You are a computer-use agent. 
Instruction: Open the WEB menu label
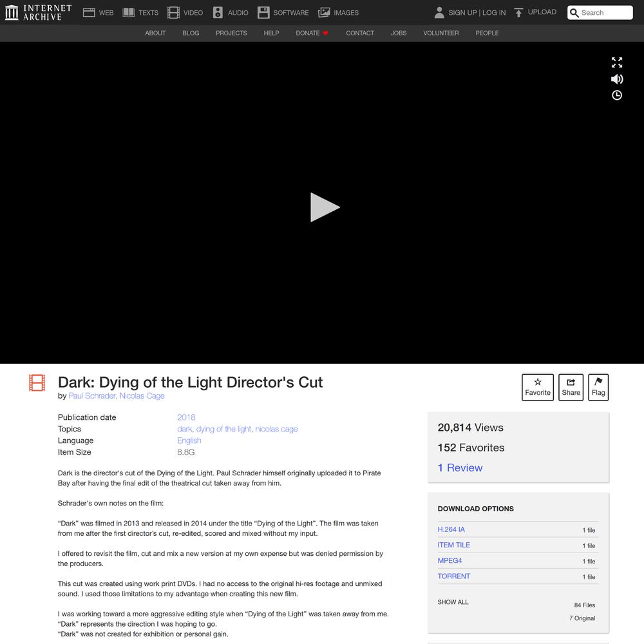[x=106, y=13]
